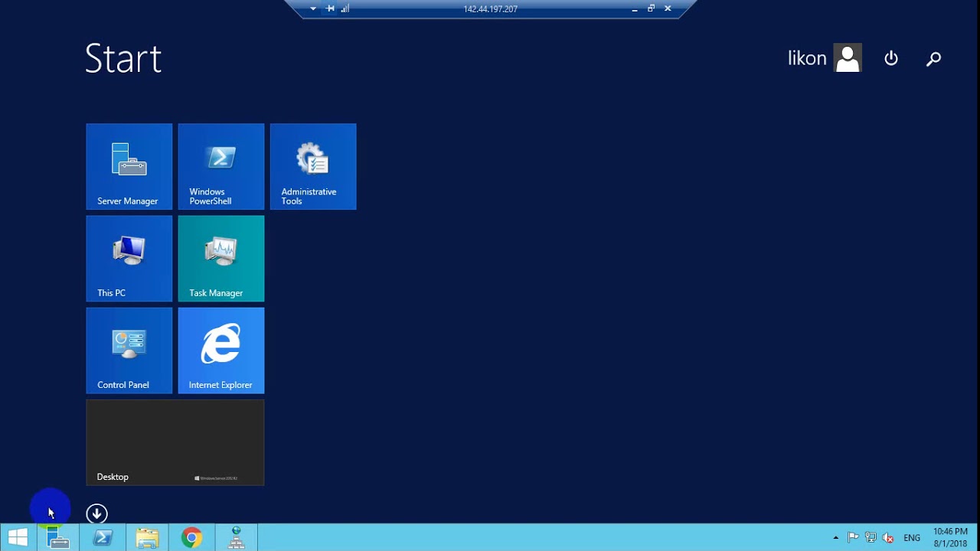Open the ENG input language indicator

point(912,538)
